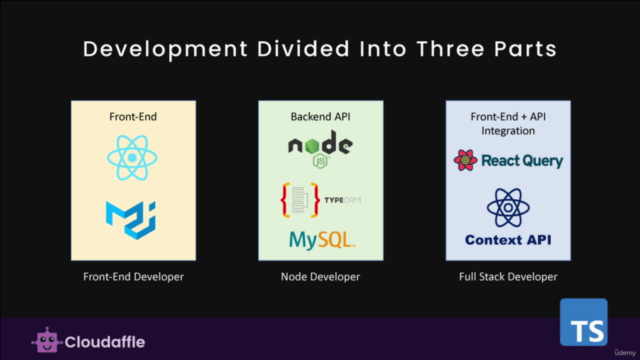640x360 pixels.
Task: Click the Material UI logo
Action: [x=131, y=220]
